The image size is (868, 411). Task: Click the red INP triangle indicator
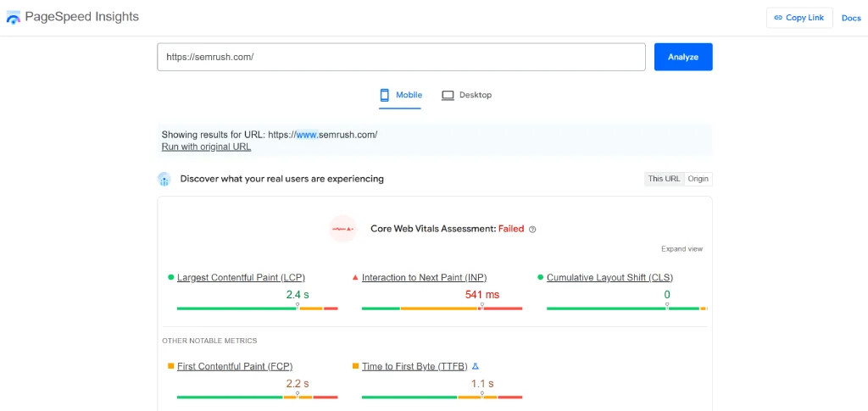tap(355, 277)
